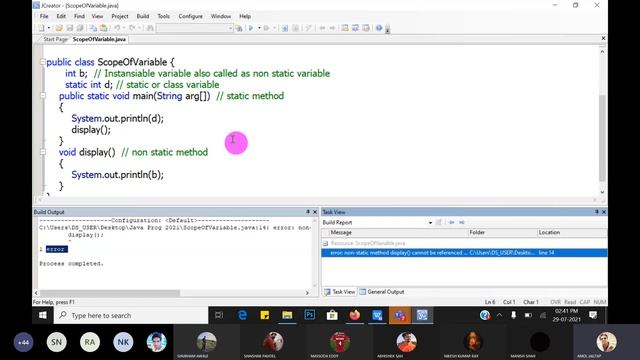Open the View menu

(x=97, y=16)
